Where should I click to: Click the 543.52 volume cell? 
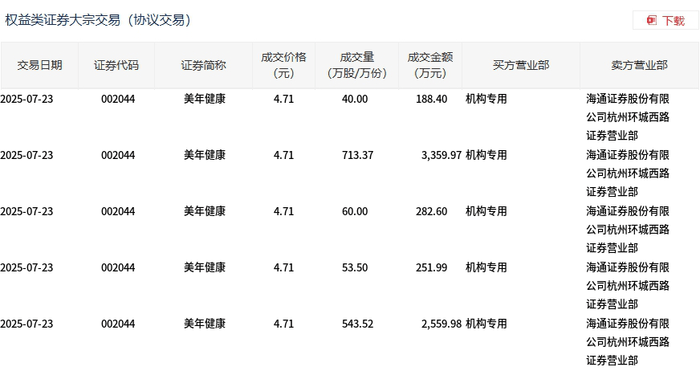point(358,324)
